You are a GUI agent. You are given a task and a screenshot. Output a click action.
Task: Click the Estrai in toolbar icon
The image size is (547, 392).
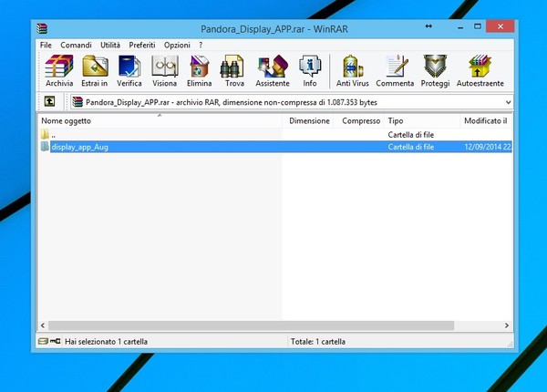tap(95, 71)
